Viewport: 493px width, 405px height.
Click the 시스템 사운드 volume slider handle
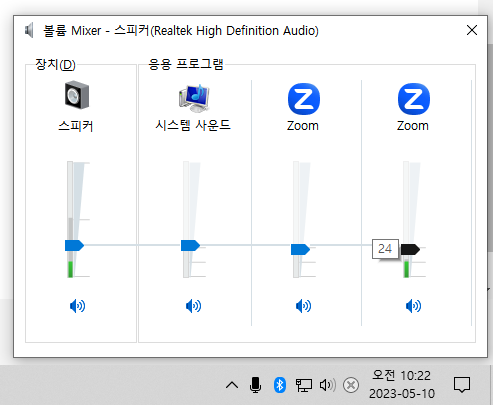[190, 245]
